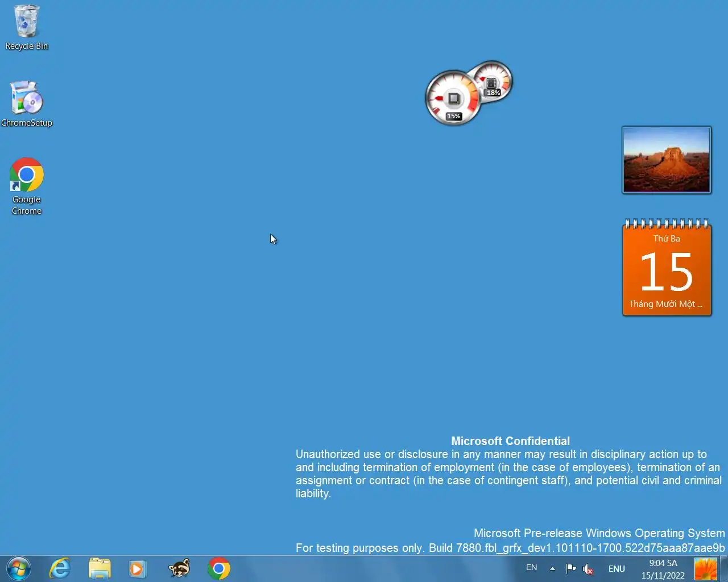Click the EN language bar indicator
This screenshot has width=728, height=582.
coord(531,567)
